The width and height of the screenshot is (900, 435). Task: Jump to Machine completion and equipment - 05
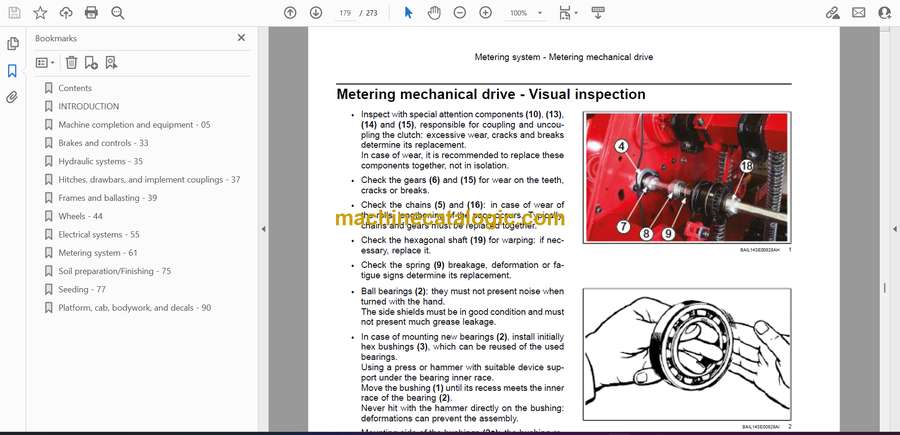134,125
